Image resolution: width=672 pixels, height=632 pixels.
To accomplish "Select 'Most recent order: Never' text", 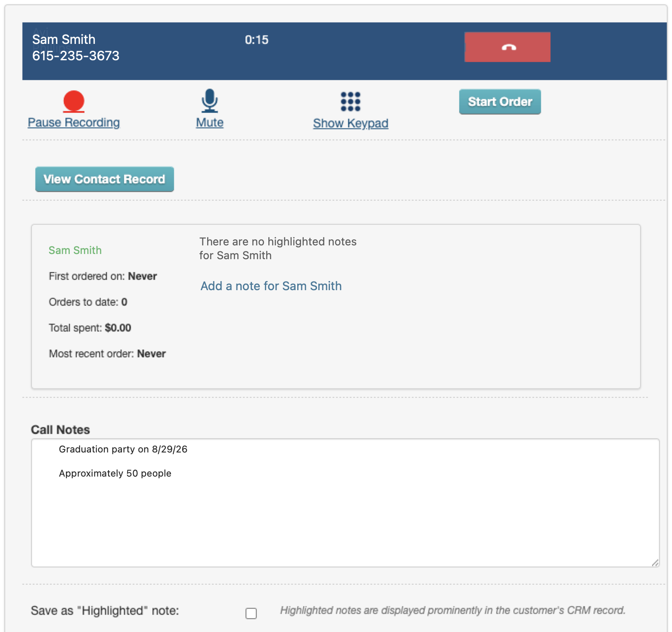I will (x=107, y=353).
